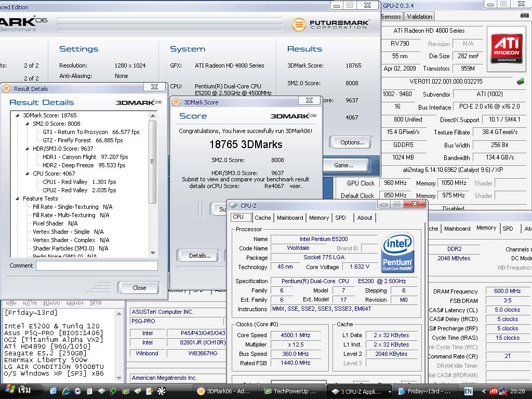Click the Close button in Result Details
This screenshot has width=532, height=399.
139,288
